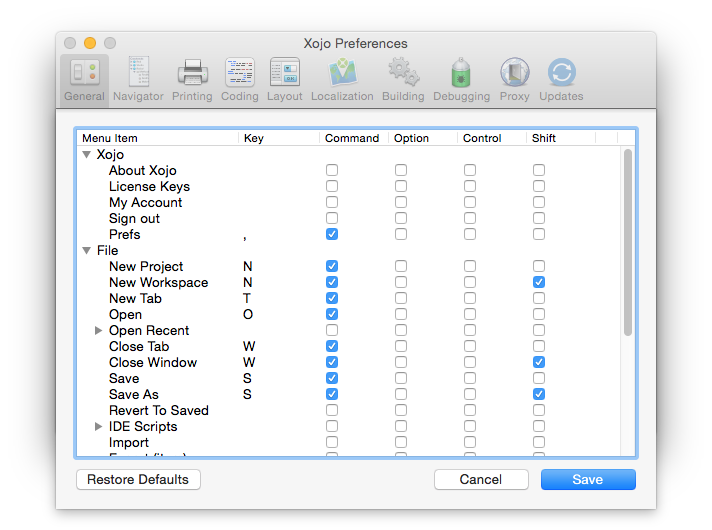The image size is (712, 530).
Task: Select the Prefs menu item row
Action: pos(348,234)
